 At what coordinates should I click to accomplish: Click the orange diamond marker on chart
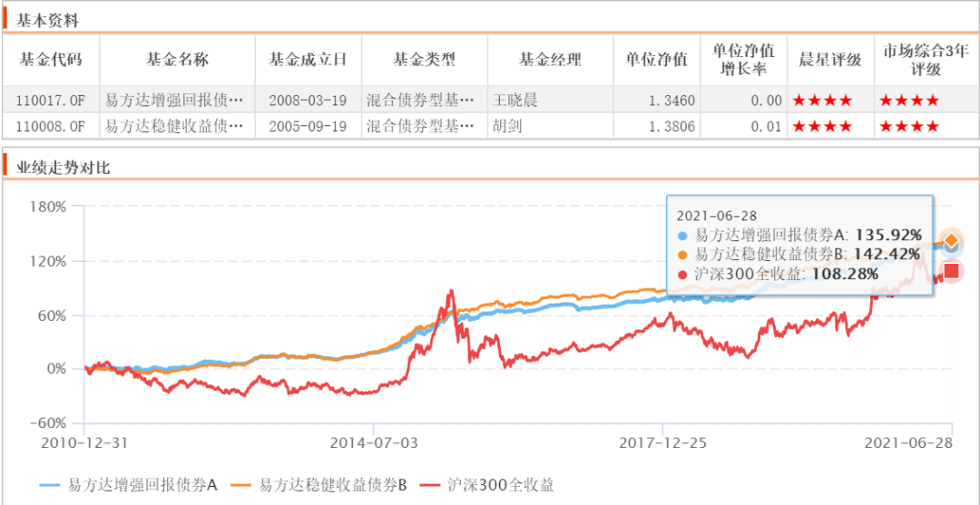[x=951, y=239]
